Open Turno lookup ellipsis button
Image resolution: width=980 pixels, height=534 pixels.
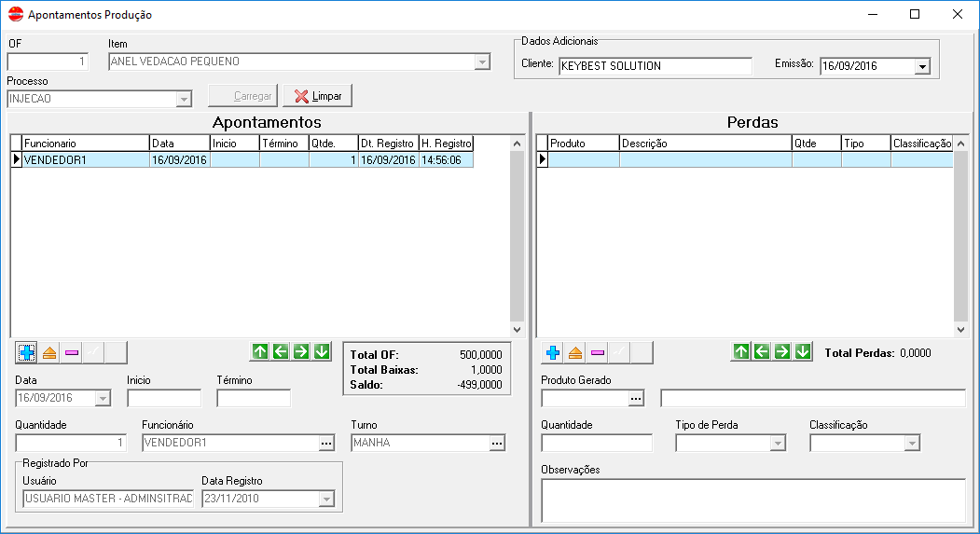(x=497, y=444)
